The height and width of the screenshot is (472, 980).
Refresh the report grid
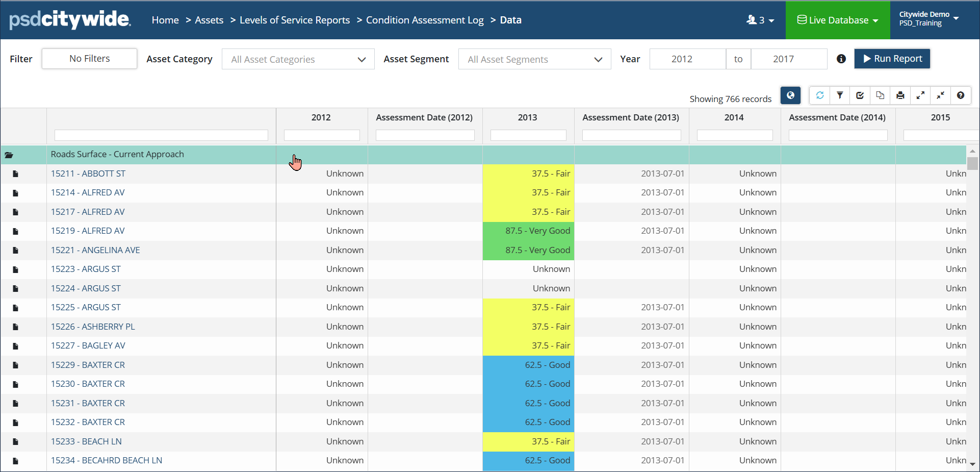click(820, 95)
